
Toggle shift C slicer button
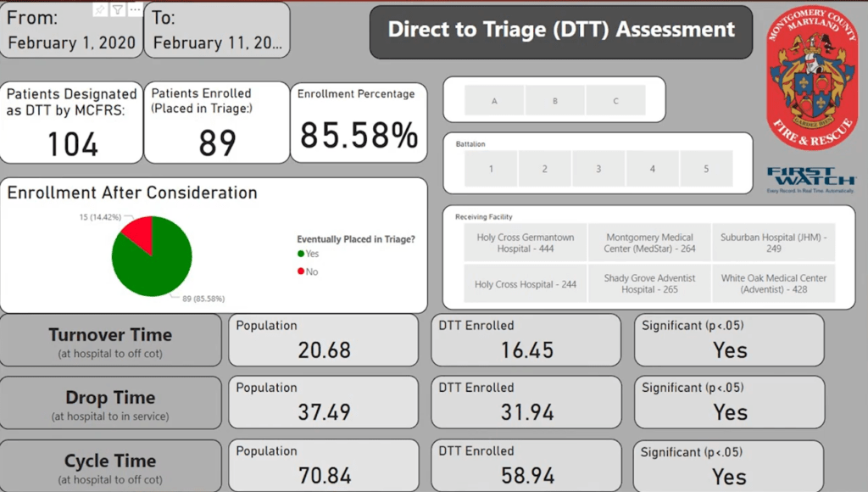tap(615, 101)
